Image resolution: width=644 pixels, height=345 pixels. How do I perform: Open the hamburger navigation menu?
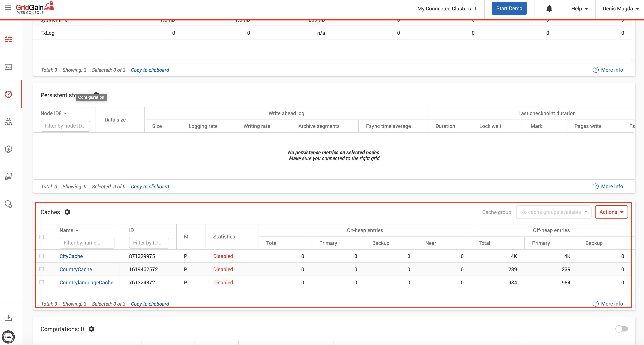pyautogui.click(x=8, y=8)
